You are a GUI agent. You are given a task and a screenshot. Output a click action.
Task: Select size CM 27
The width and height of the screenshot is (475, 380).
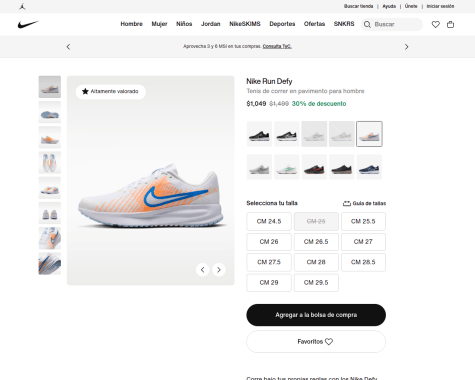click(x=363, y=242)
